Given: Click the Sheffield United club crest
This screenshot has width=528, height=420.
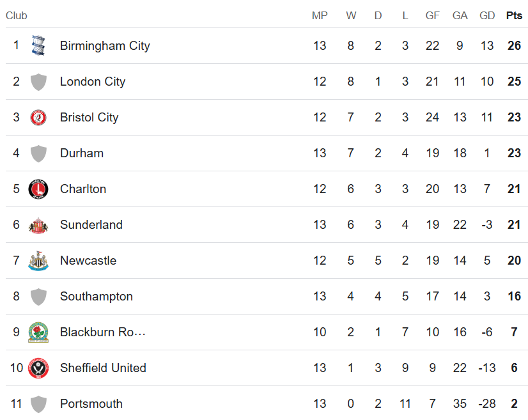Looking at the screenshot, I should pos(38,368).
